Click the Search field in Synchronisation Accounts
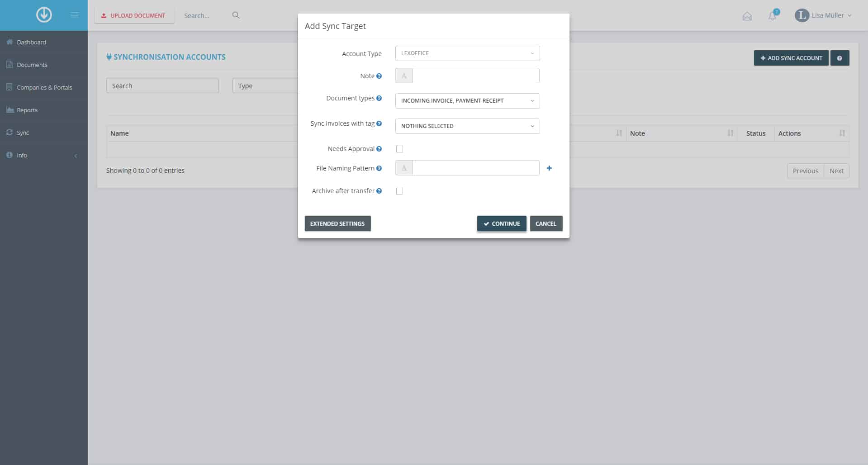Viewport: 868px width, 465px height. click(x=162, y=85)
